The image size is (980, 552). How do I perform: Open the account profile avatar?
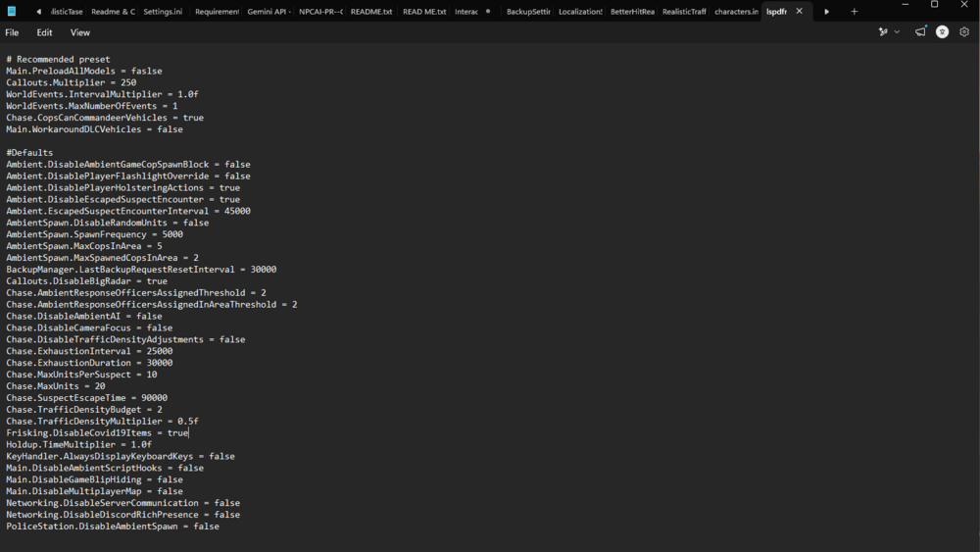[x=942, y=32]
